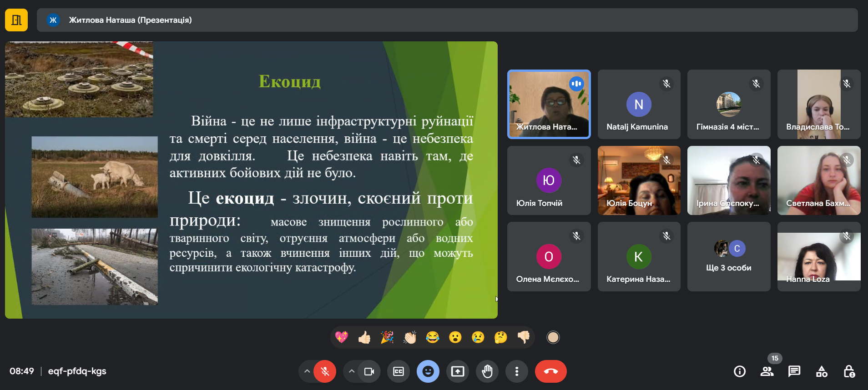Start screen sharing with present button
Screen dimensions: 868x390
pos(458,371)
